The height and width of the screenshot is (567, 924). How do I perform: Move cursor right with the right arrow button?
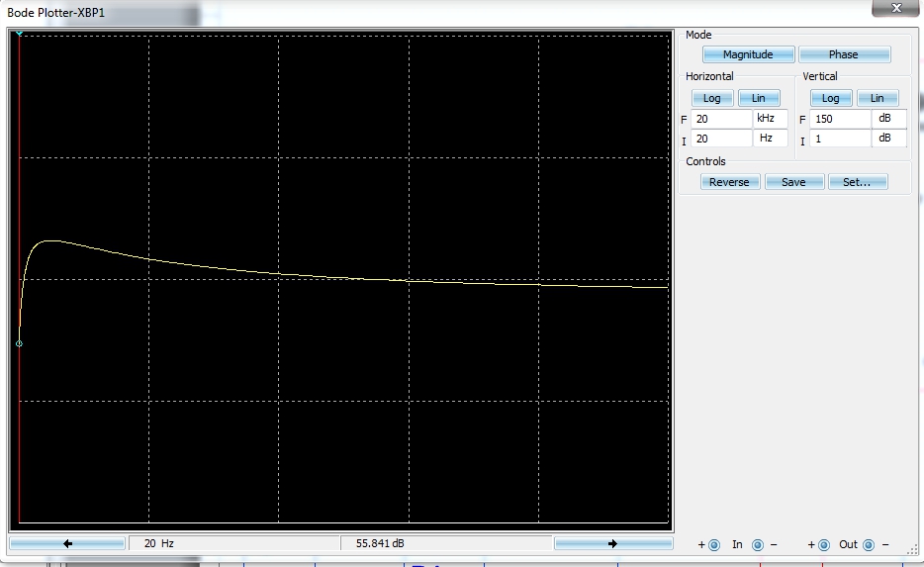(612, 543)
